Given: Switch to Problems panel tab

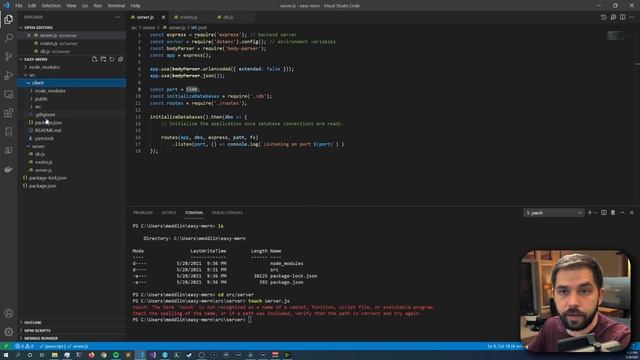Looking at the screenshot, I should pos(143,213).
